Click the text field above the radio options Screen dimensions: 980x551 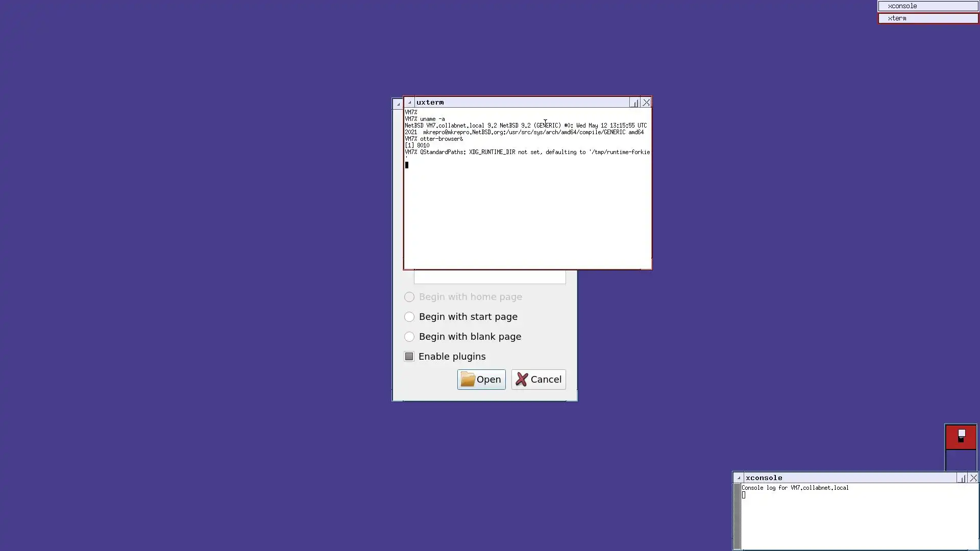(x=489, y=277)
